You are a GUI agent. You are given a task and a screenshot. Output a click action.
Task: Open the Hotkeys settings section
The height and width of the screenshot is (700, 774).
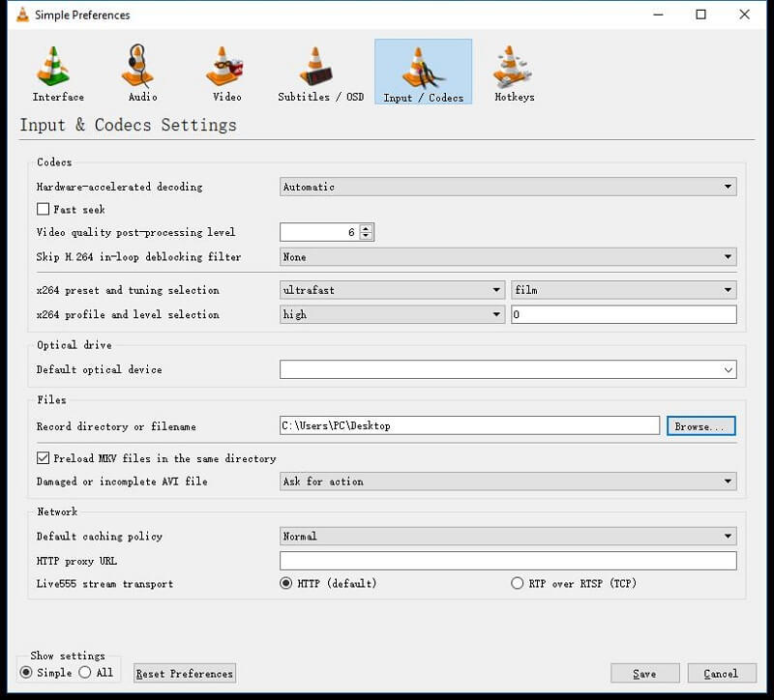pyautogui.click(x=514, y=71)
